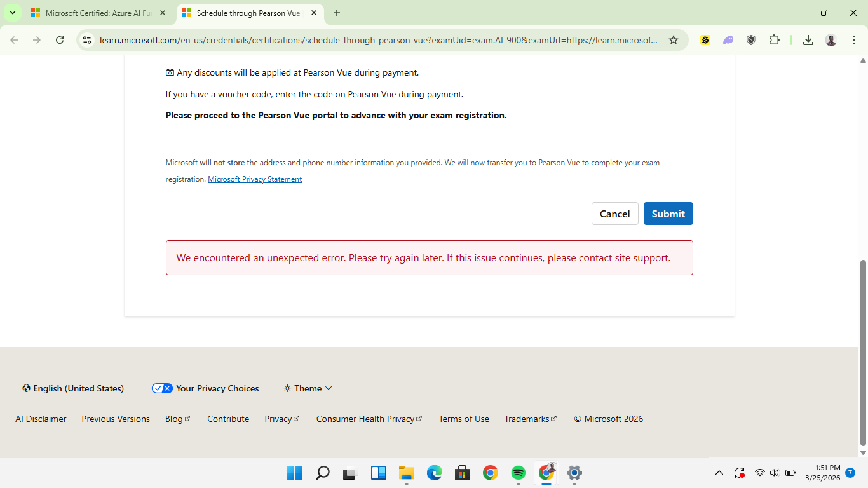The width and height of the screenshot is (868, 488).
Task: Click the address bar URL
Action: point(379,40)
